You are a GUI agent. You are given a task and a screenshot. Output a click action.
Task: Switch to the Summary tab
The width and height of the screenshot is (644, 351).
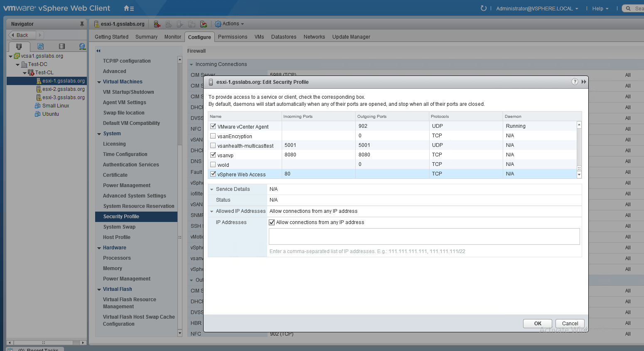(x=146, y=37)
